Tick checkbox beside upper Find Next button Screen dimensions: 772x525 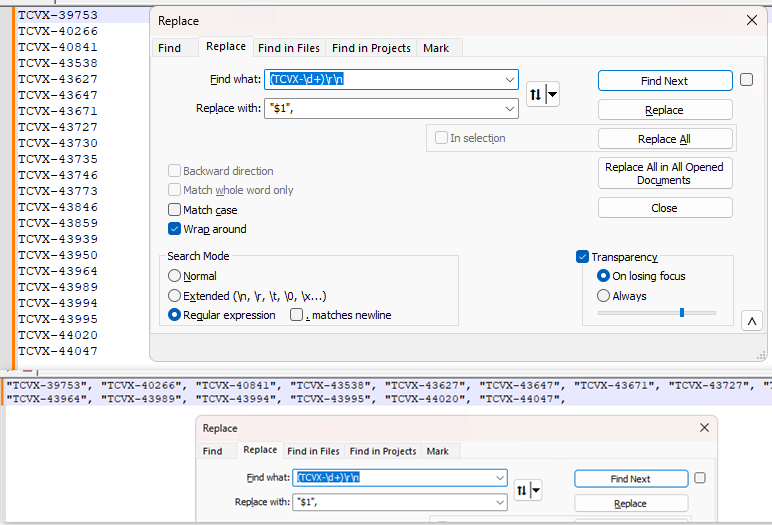coord(747,80)
